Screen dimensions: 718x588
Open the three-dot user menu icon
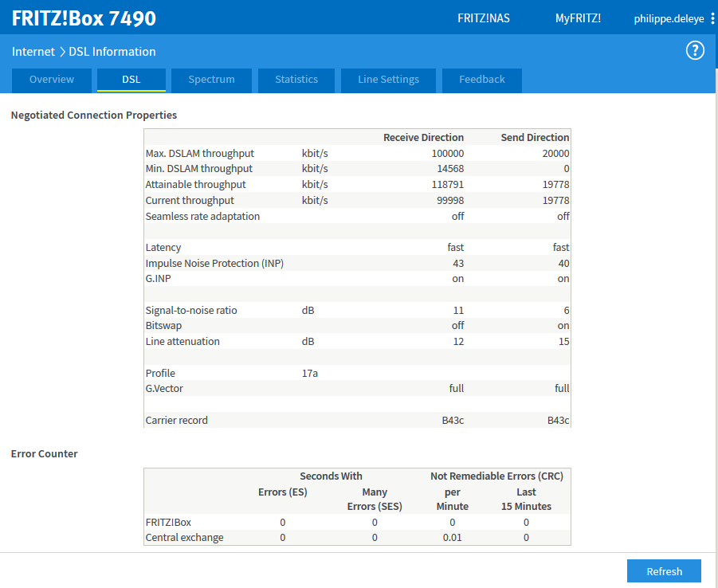coord(712,18)
